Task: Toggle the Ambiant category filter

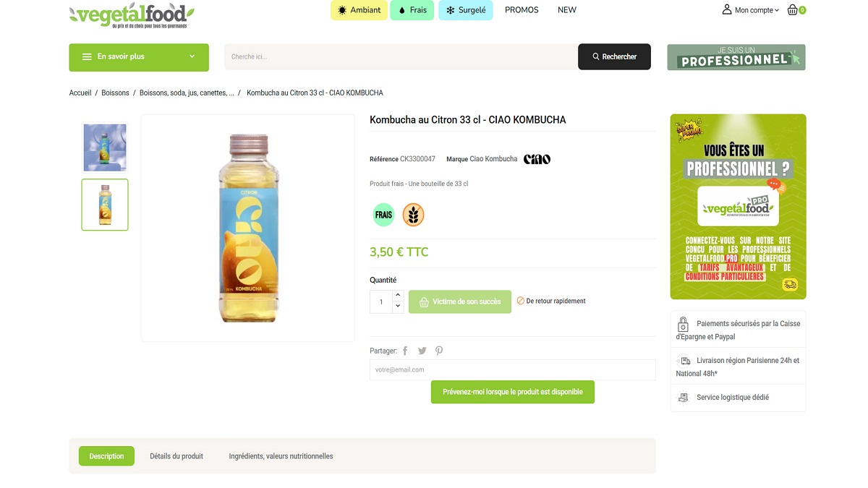Action: pyautogui.click(x=359, y=10)
